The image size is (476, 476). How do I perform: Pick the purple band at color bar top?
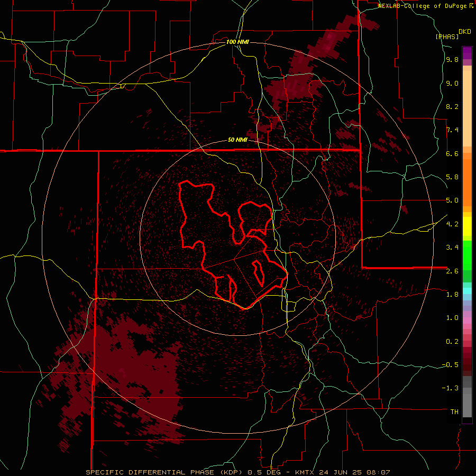click(467, 53)
